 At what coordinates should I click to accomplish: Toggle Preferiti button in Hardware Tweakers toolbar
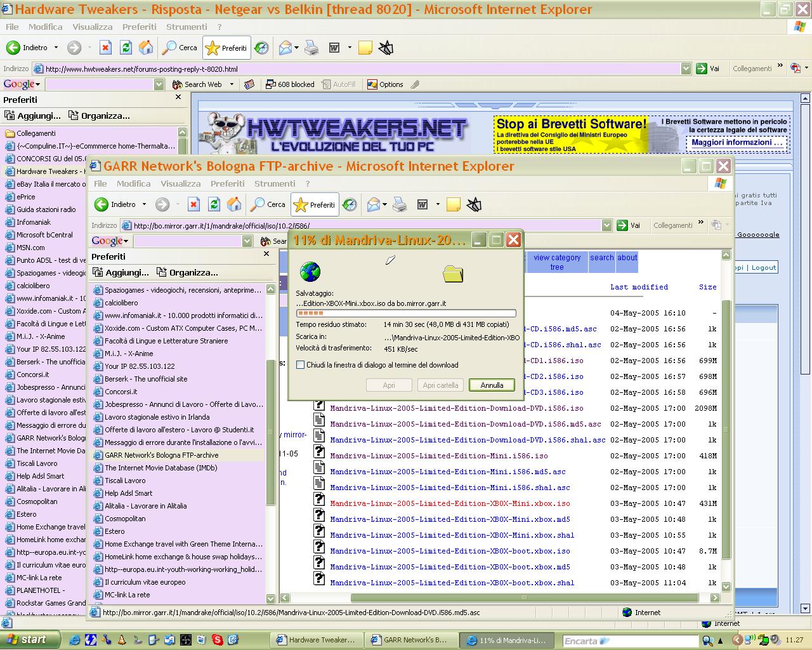click(226, 48)
